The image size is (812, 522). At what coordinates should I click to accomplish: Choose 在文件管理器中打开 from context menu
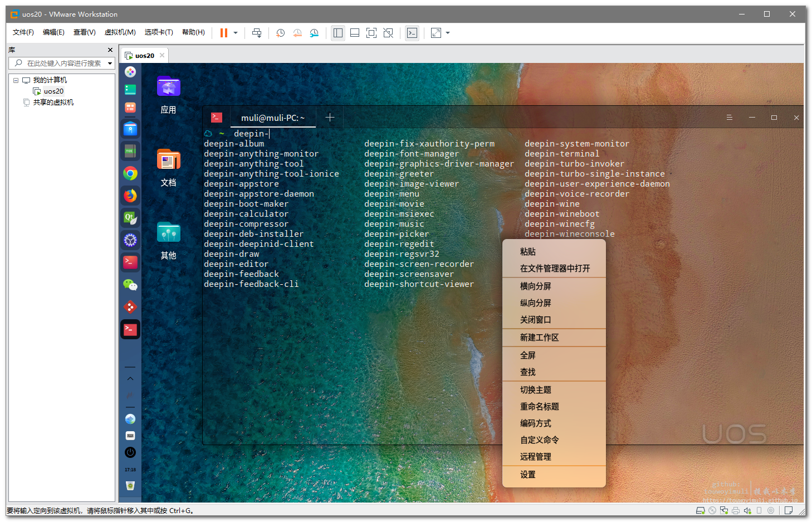(x=554, y=269)
